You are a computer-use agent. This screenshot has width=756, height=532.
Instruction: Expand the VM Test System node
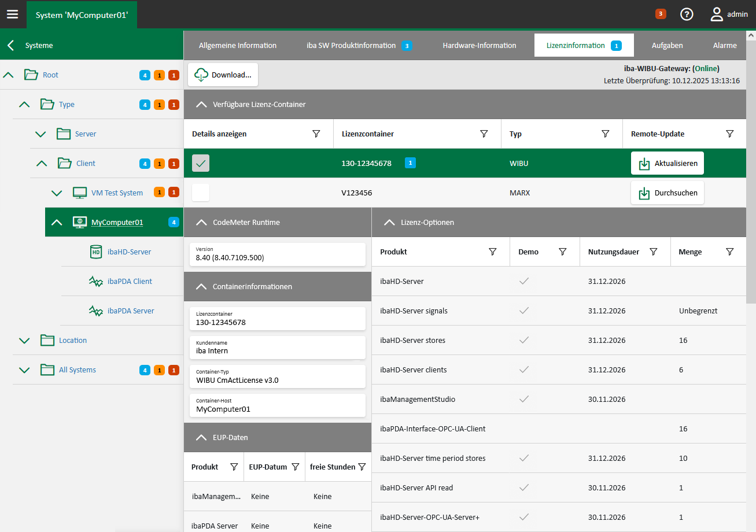coord(57,193)
